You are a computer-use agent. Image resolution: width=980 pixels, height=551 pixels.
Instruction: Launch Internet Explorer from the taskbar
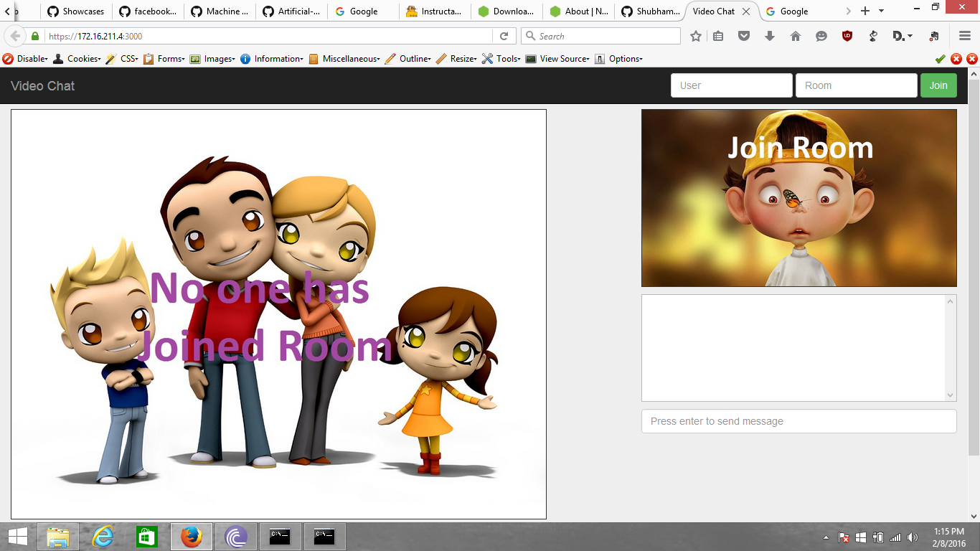click(x=102, y=536)
